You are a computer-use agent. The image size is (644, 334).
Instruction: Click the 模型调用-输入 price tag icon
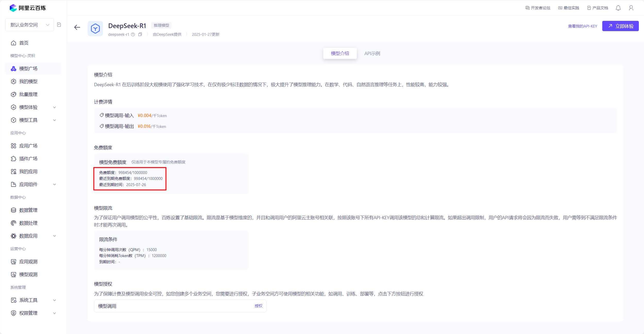pyautogui.click(x=102, y=115)
